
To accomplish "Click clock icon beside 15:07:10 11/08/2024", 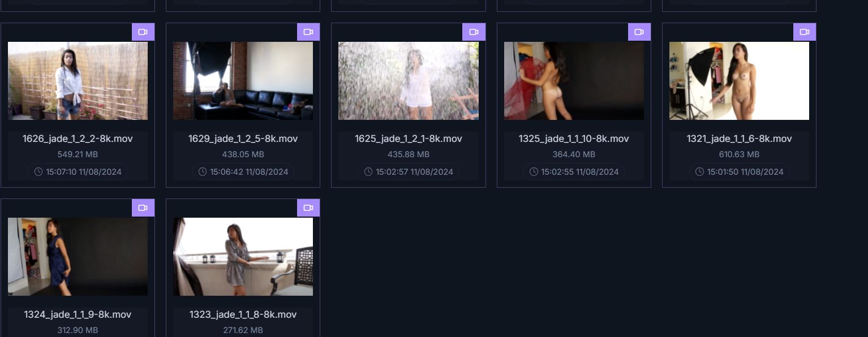I will [38, 172].
